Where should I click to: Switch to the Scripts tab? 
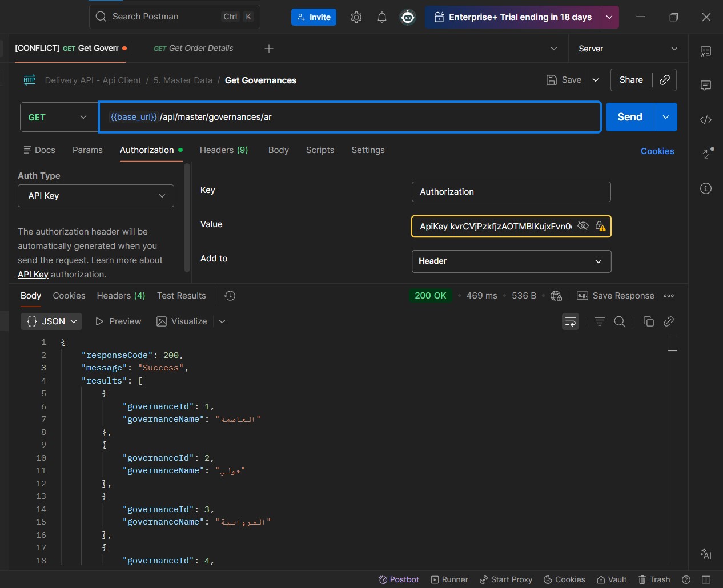click(x=320, y=150)
